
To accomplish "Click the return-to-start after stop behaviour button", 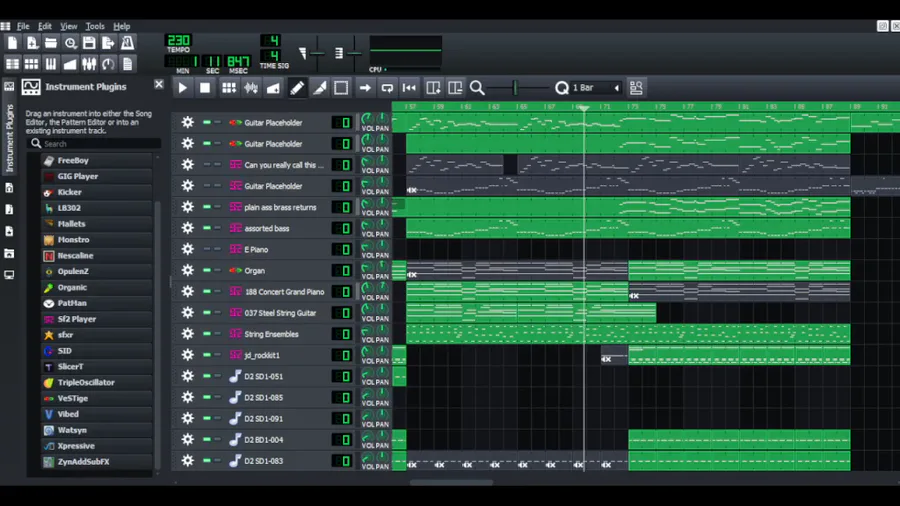I will (409, 88).
